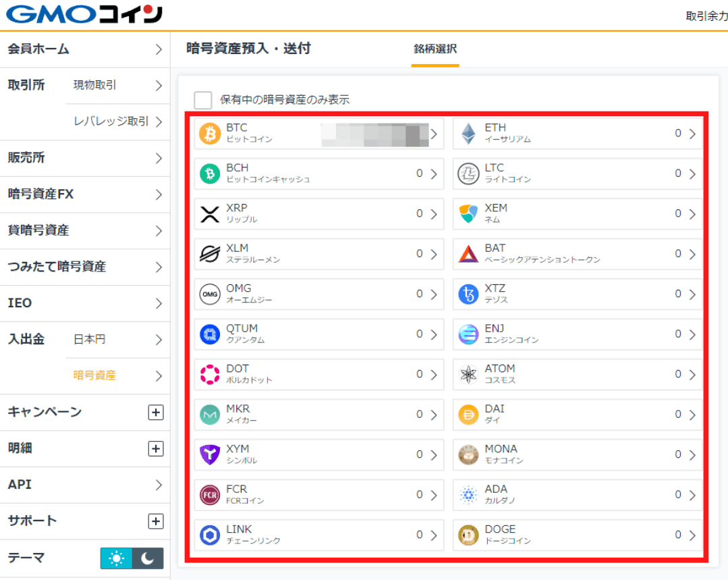This screenshot has width=728, height=580.
Task: Expand the キャンペーン section
Action: coord(156,412)
